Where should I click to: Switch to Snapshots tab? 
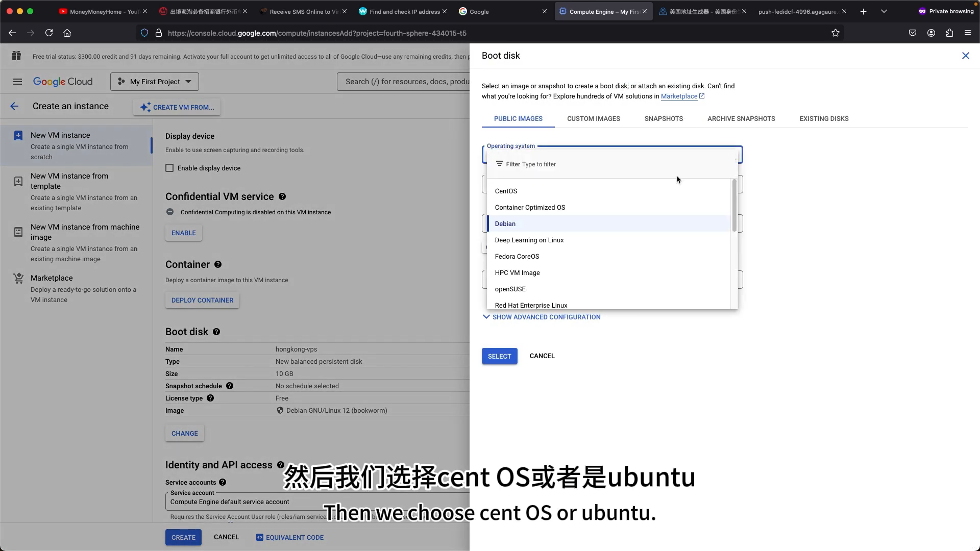click(x=664, y=118)
